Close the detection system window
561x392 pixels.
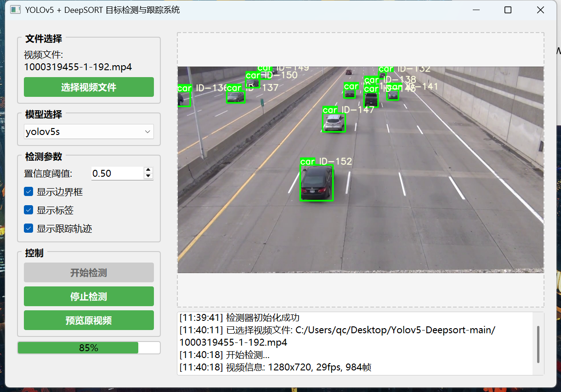pos(540,10)
